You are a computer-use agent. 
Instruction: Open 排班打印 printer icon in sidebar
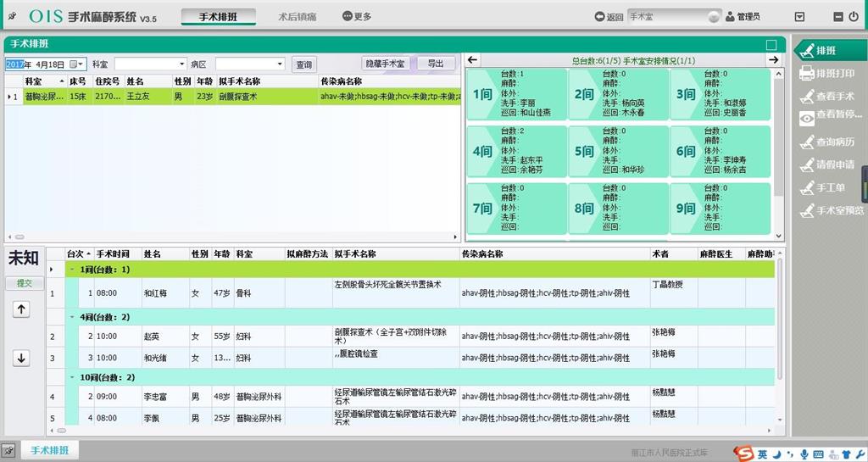pyautogui.click(x=807, y=74)
